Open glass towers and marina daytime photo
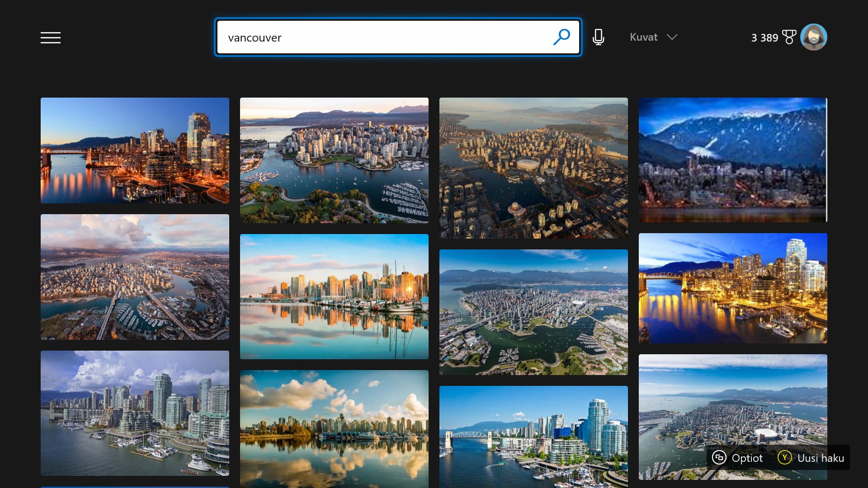This screenshot has height=488, width=868. tap(135, 413)
